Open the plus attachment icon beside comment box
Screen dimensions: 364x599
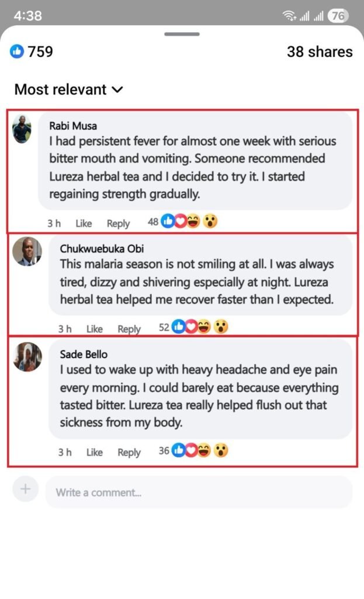point(25,489)
